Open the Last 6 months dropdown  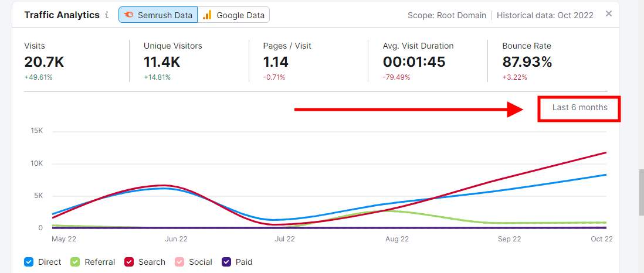(579, 108)
